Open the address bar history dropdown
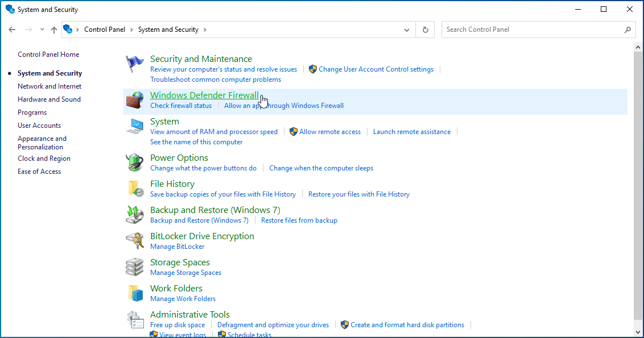This screenshot has width=644, height=338. [406, 29]
